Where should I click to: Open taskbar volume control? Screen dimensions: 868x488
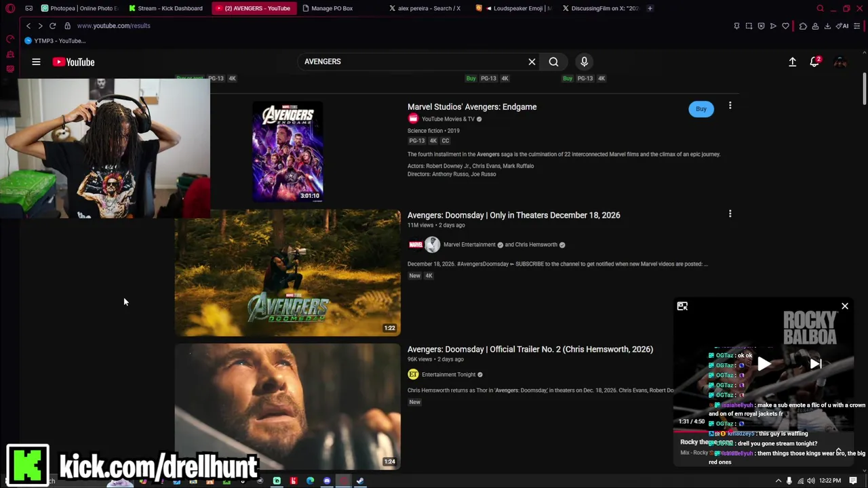point(811,481)
